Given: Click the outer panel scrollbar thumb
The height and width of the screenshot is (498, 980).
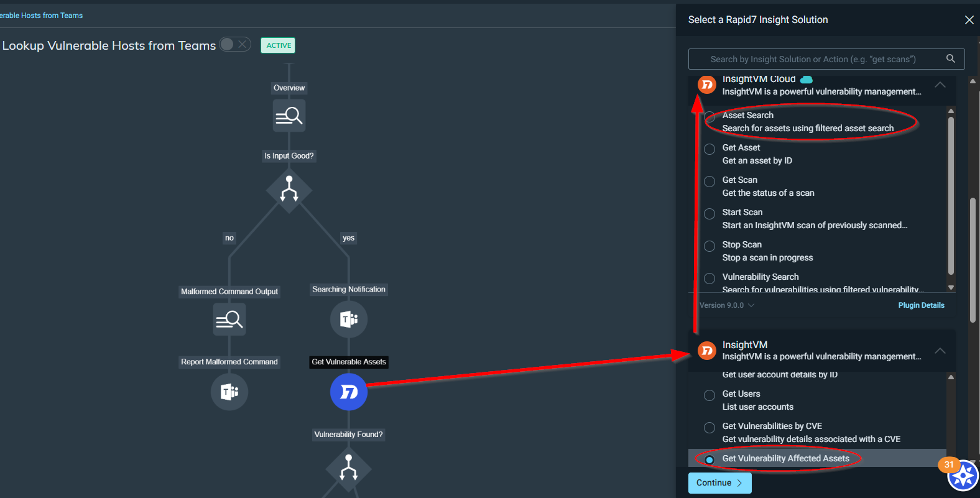Looking at the screenshot, I should tap(973, 260).
